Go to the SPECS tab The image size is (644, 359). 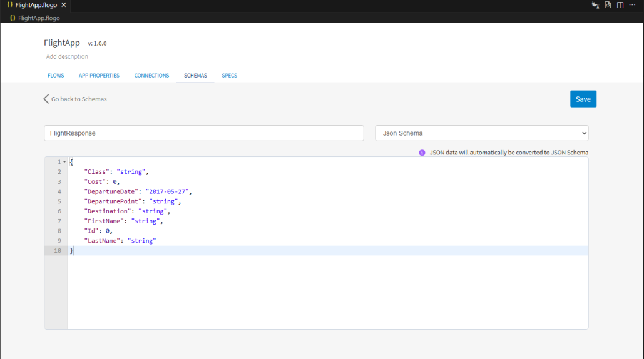coord(229,76)
